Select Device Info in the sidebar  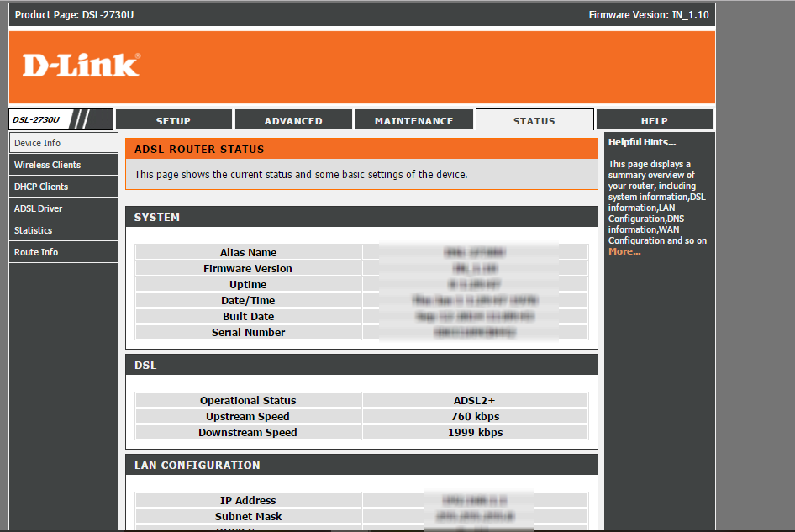(x=63, y=143)
